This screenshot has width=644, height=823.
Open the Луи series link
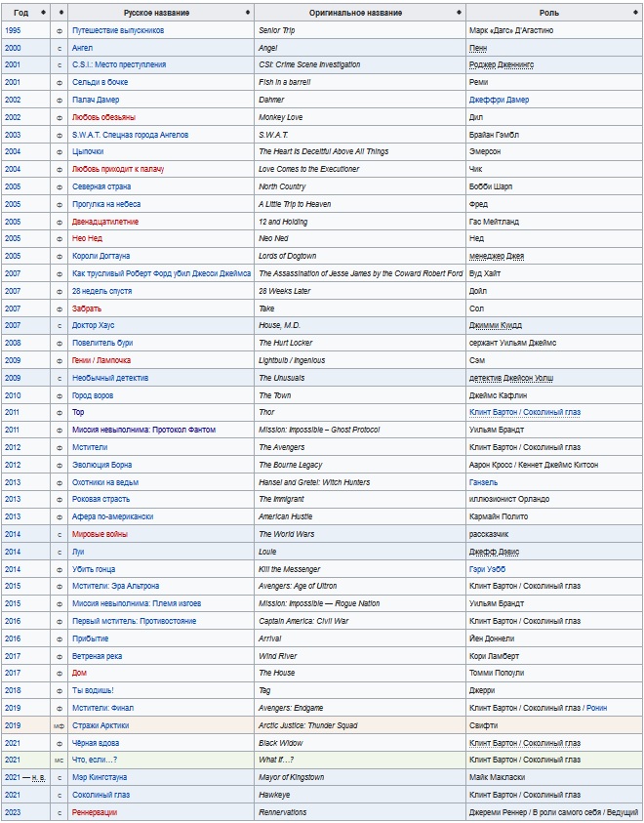pyautogui.click(x=78, y=552)
